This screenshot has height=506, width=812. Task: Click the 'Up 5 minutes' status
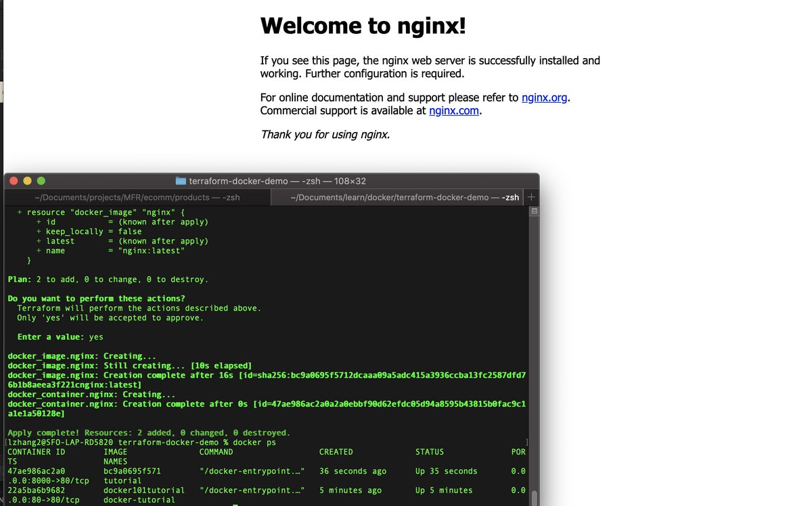444,490
